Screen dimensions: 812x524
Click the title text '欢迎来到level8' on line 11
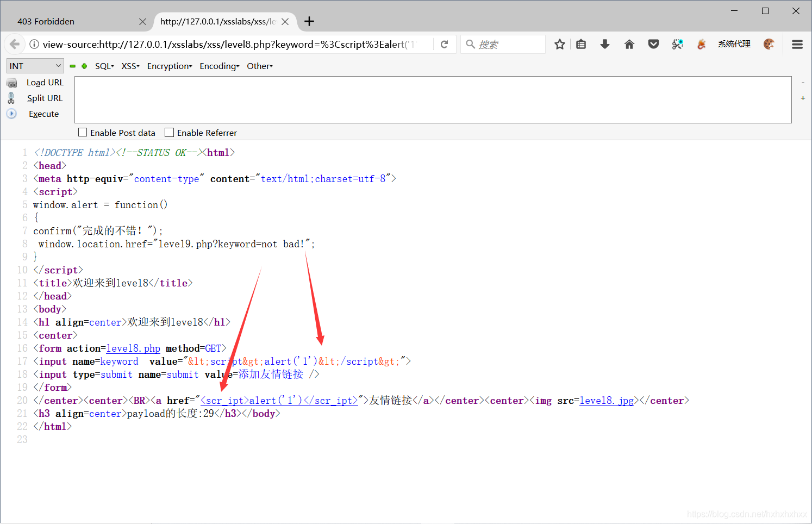click(111, 283)
